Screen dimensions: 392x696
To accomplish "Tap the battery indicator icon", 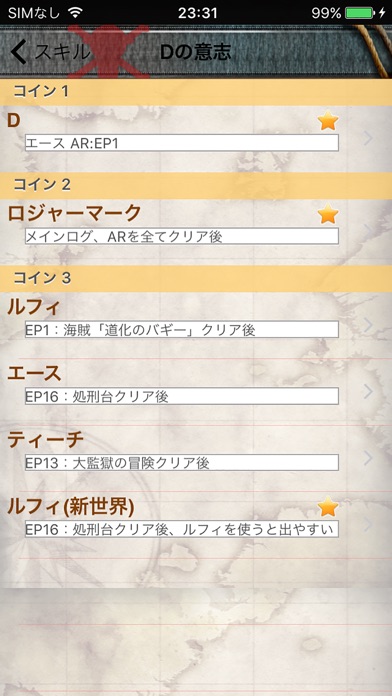I will click(360, 13).
